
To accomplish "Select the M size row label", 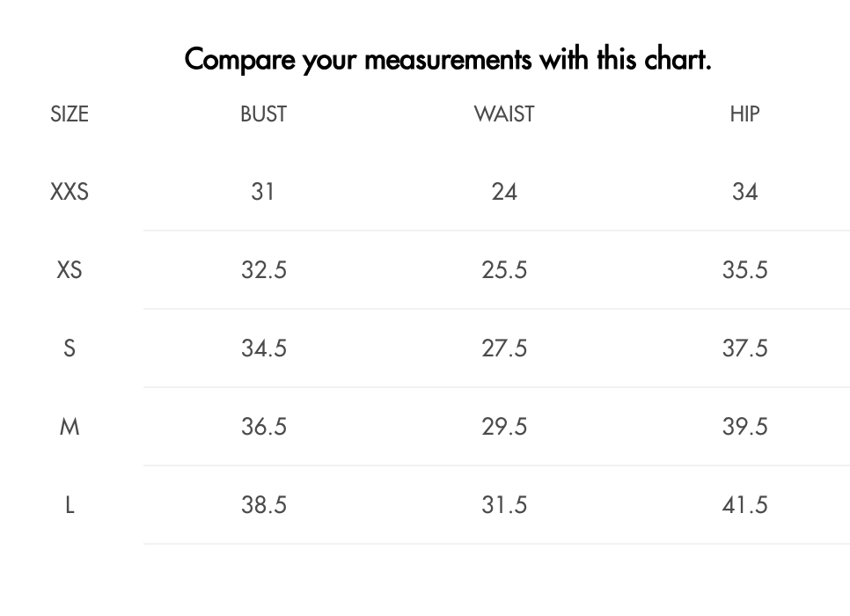I will 70,427.
